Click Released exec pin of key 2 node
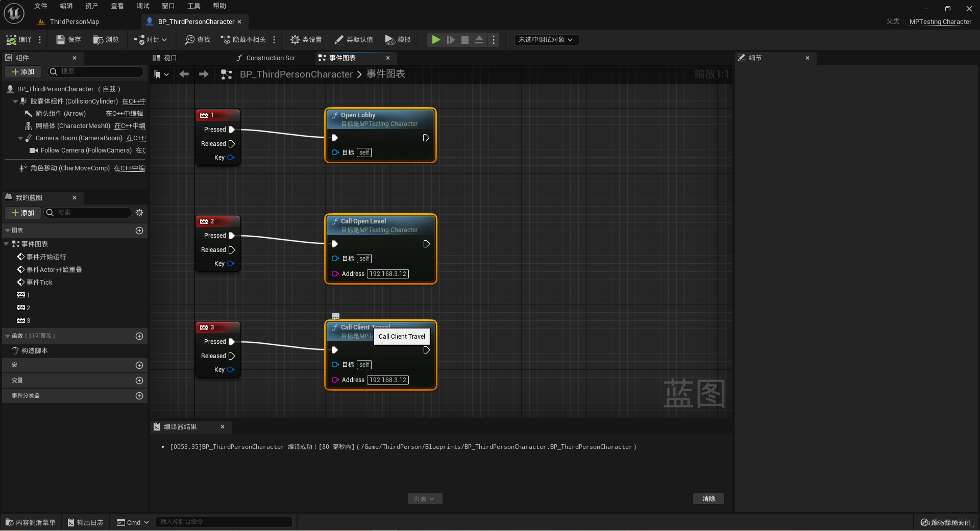The height and width of the screenshot is (531, 980). pos(232,250)
